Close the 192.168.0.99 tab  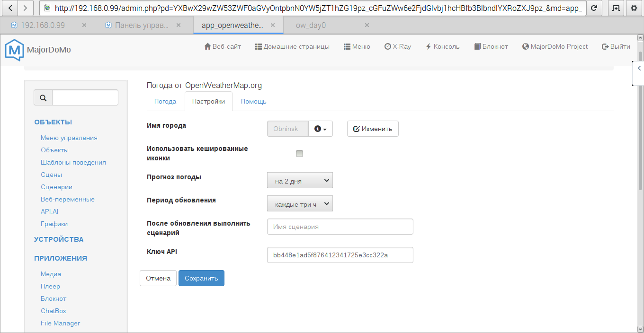[x=84, y=25]
